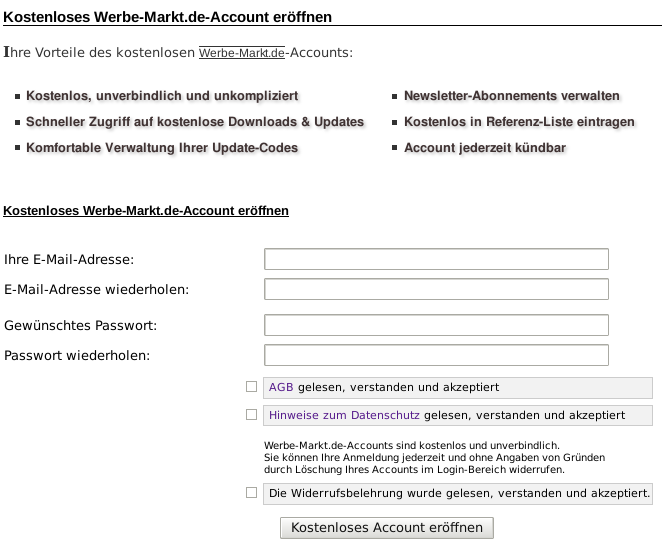The image size is (668, 549).
Task: Click the 'E-Mail-Adresse wiederholen:' label
Action: 96,290
